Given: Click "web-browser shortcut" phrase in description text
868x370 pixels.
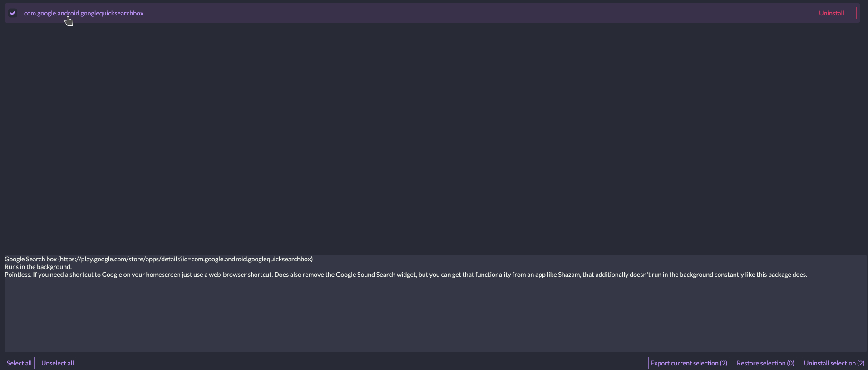Looking at the screenshot, I should (x=241, y=275).
